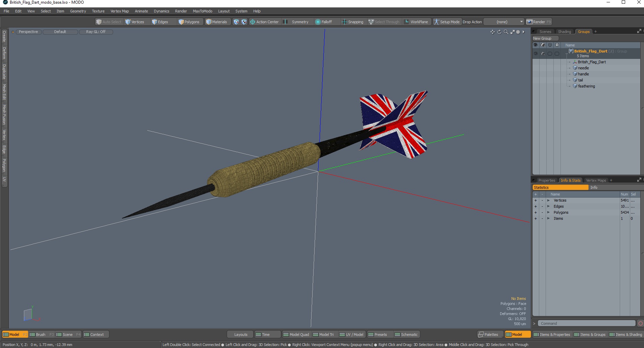644x348 pixels.
Task: Switch to Model Quad layout
Action: 296,335
